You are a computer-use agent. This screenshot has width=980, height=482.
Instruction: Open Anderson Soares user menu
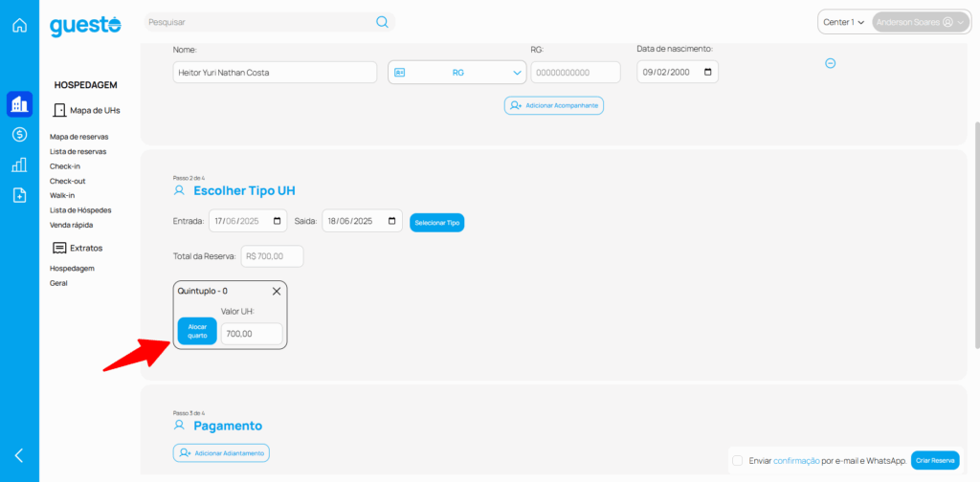[920, 22]
